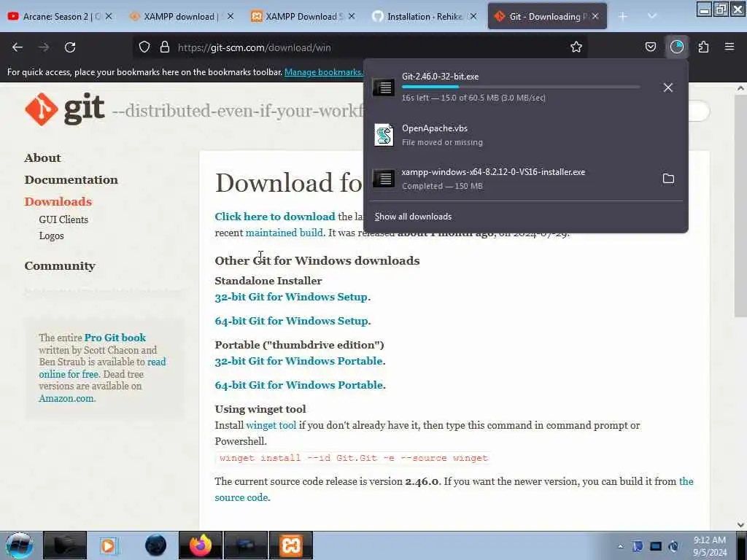Open the tracking protection shield icon
Image resolution: width=747 pixels, height=560 pixels.
tap(144, 47)
